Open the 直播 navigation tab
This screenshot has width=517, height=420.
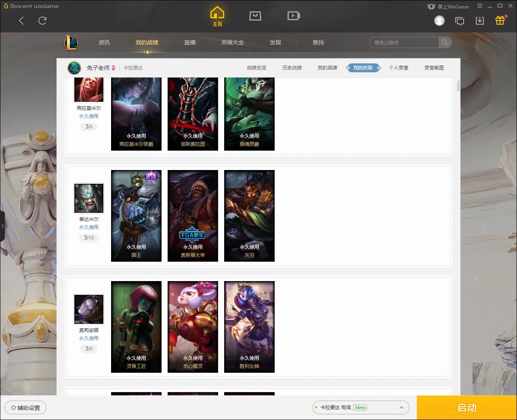click(x=190, y=42)
